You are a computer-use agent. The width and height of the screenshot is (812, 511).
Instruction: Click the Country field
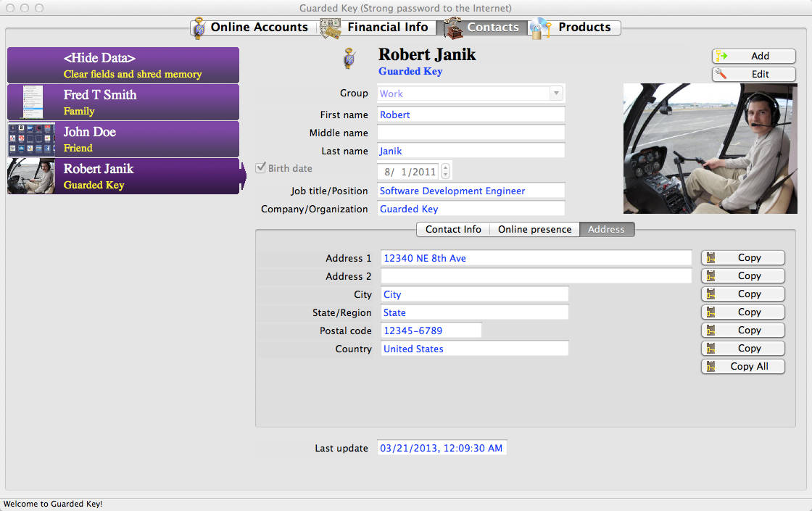click(474, 349)
